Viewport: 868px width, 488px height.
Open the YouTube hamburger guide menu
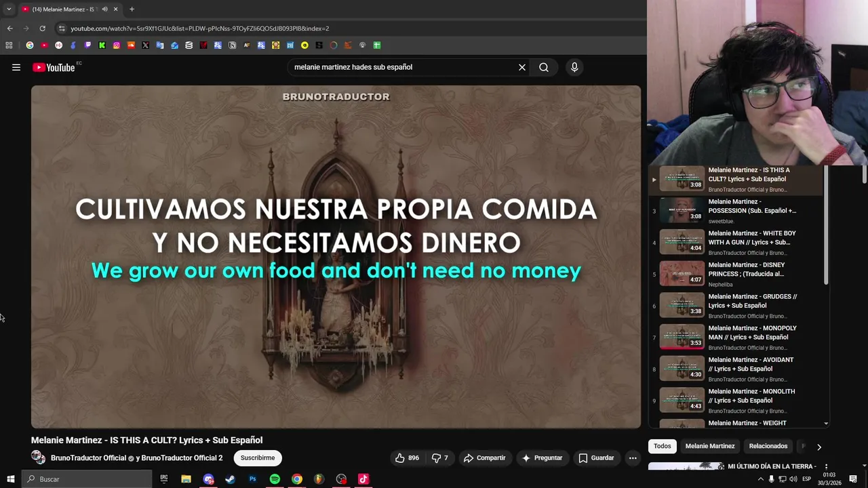(x=16, y=67)
